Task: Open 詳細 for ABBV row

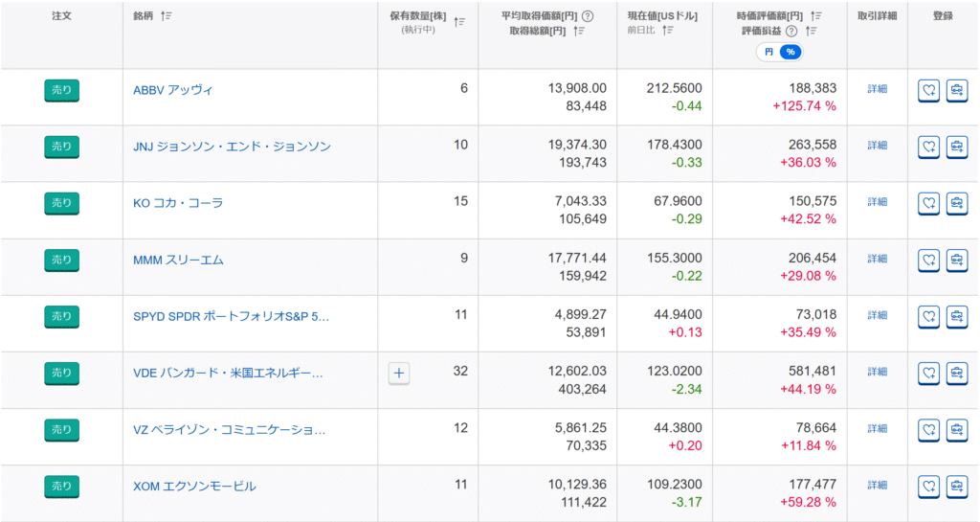Action: pyautogui.click(x=878, y=89)
